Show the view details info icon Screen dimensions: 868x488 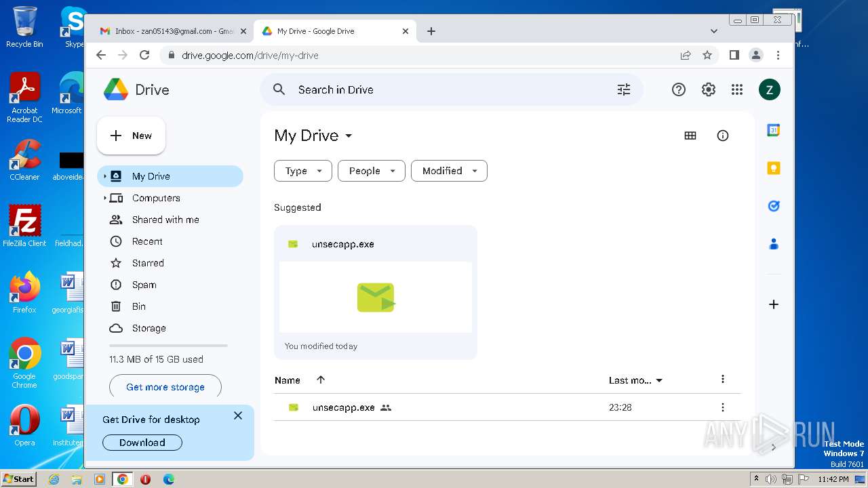point(723,136)
